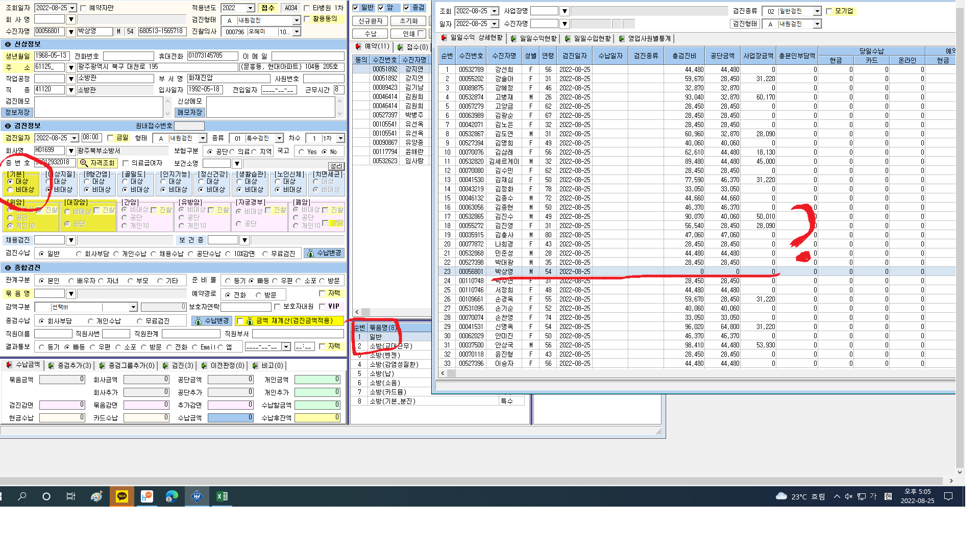This screenshot has width=980, height=551.
Task: Open the 종검추가(3) tab
Action: click(x=70, y=366)
